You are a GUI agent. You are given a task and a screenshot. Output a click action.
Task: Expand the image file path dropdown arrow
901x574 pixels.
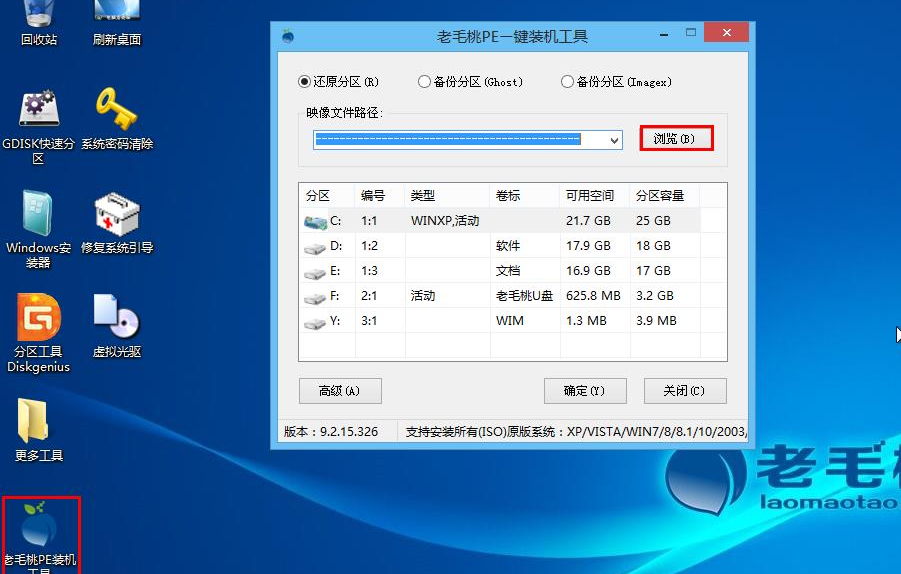614,140
